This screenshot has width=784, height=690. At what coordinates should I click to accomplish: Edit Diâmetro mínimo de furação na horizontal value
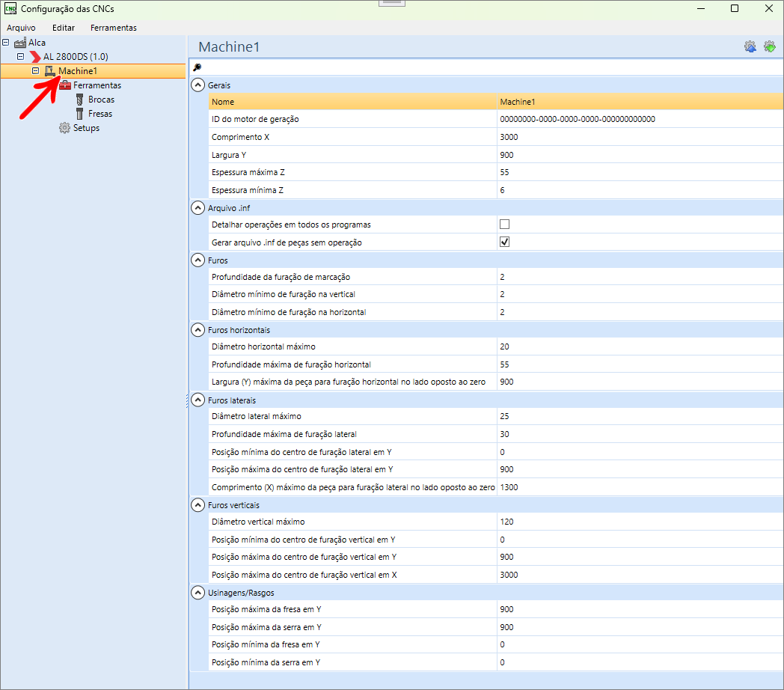coord(640,312)
